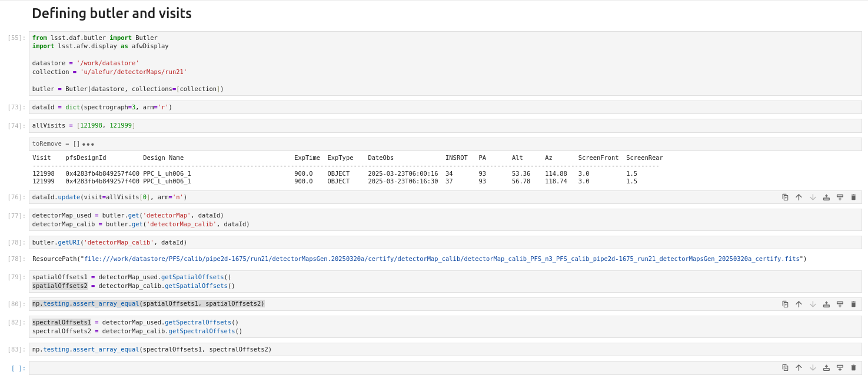Insert cell below the spatialOffsets assert cell

[840, 304]
